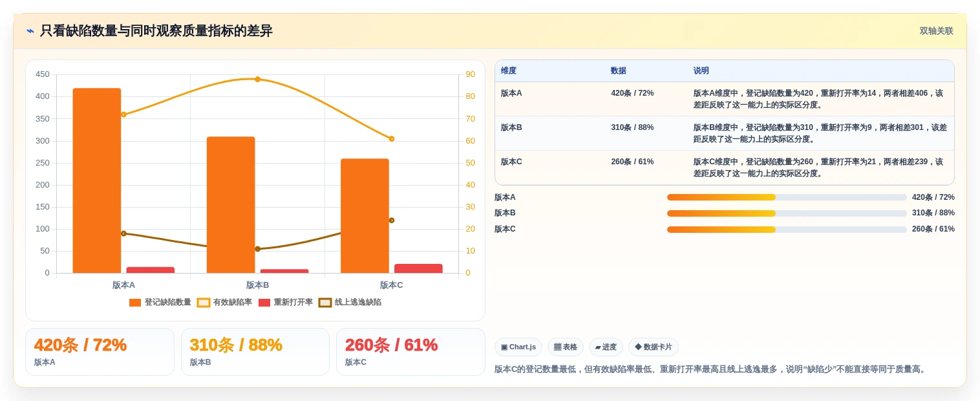This screenshot has width=980, height=401.
Task: Click the 版本B point on brown line
Action: tap(257, 248)
